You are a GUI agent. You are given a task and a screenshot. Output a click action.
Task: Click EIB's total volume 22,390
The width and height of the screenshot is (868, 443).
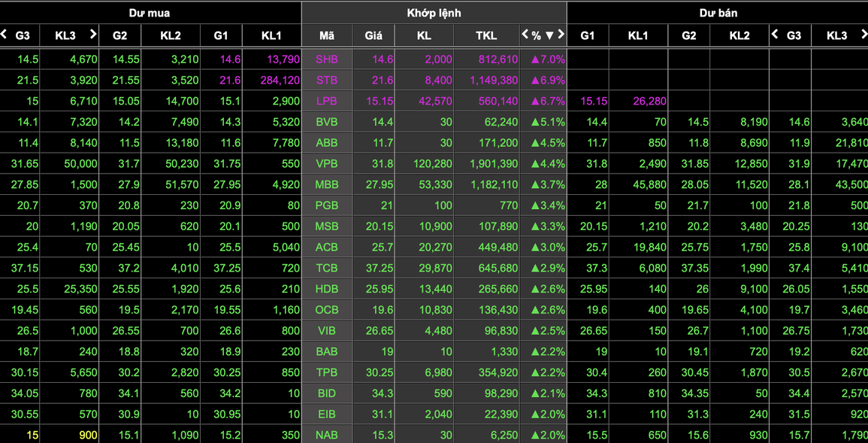tap(501, 414)
